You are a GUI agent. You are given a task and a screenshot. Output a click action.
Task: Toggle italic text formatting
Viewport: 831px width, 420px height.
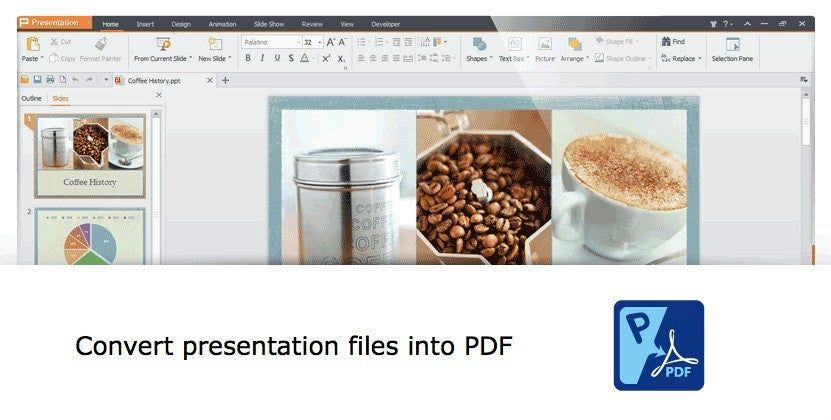(x=262, y=59)
